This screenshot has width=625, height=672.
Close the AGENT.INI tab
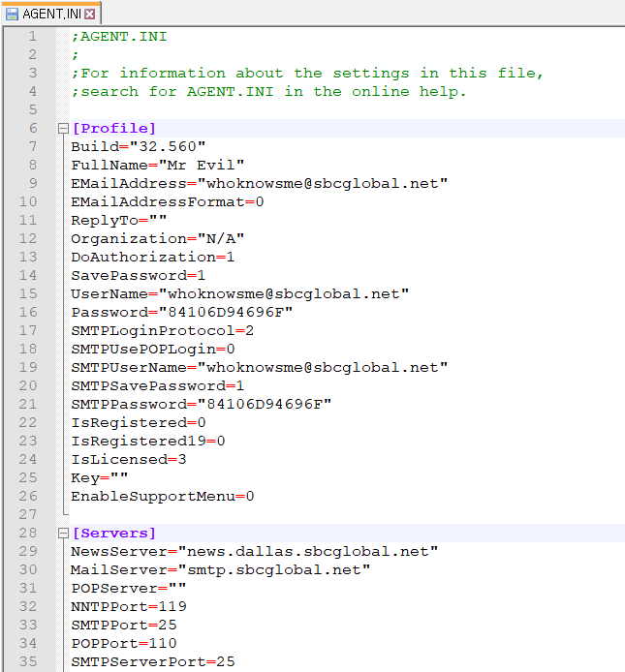(x=90, y=15)
